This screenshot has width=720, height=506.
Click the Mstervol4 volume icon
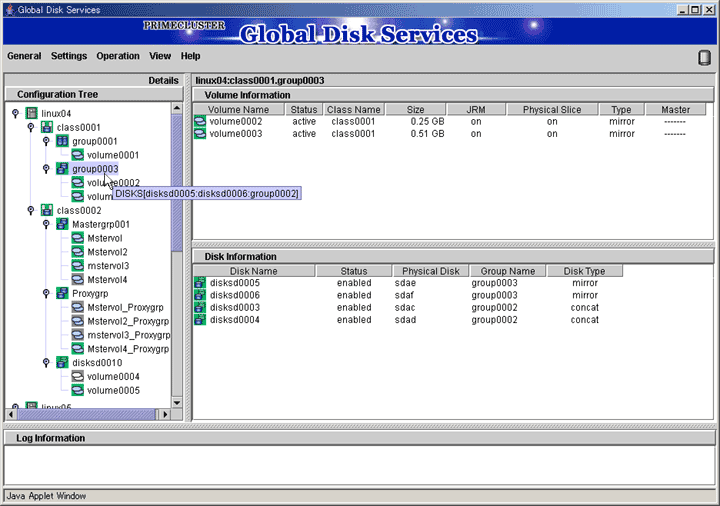point(78,279)
